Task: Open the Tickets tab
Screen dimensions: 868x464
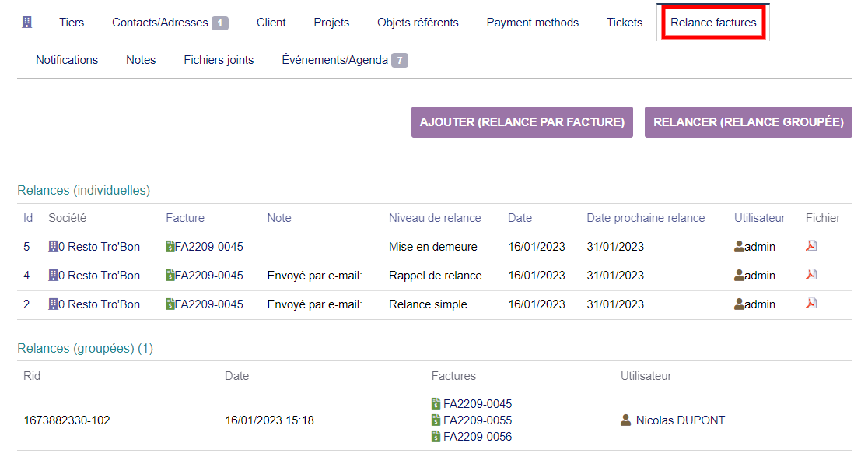Action: coord(624,23)
